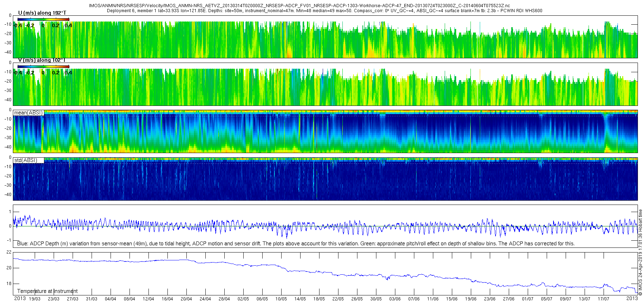Select the 'Deployment 6, member 1' subtitle line
The image size is (644, 304).
[x=325, y=11]
